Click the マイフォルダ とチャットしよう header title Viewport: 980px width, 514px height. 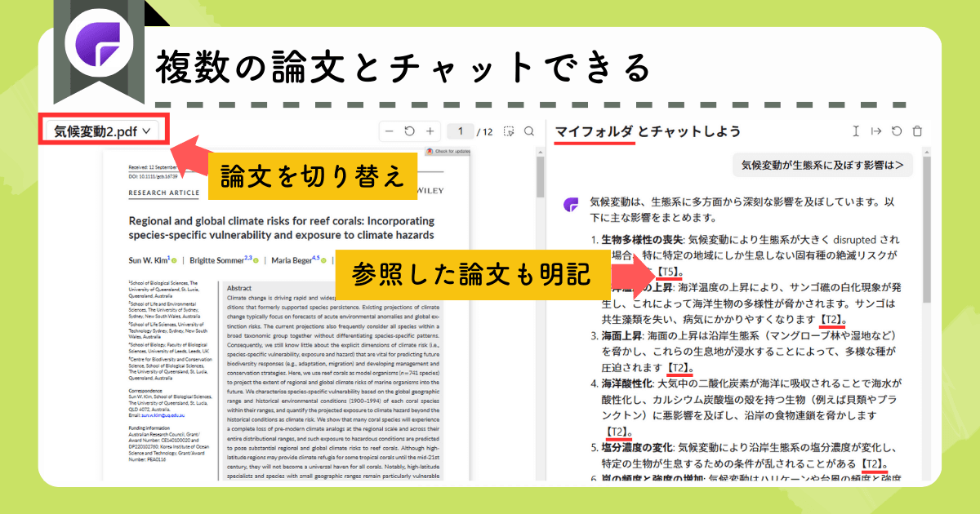[648, 131]
